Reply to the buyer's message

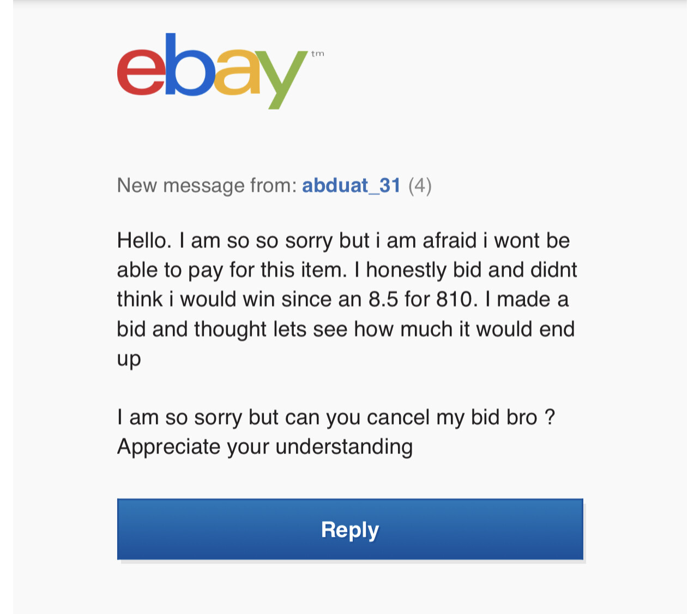coord(350,529)
